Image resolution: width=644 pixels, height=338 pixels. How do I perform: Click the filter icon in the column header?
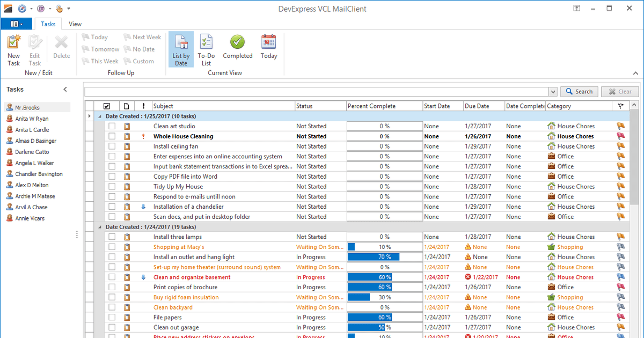tap(621, 106)
